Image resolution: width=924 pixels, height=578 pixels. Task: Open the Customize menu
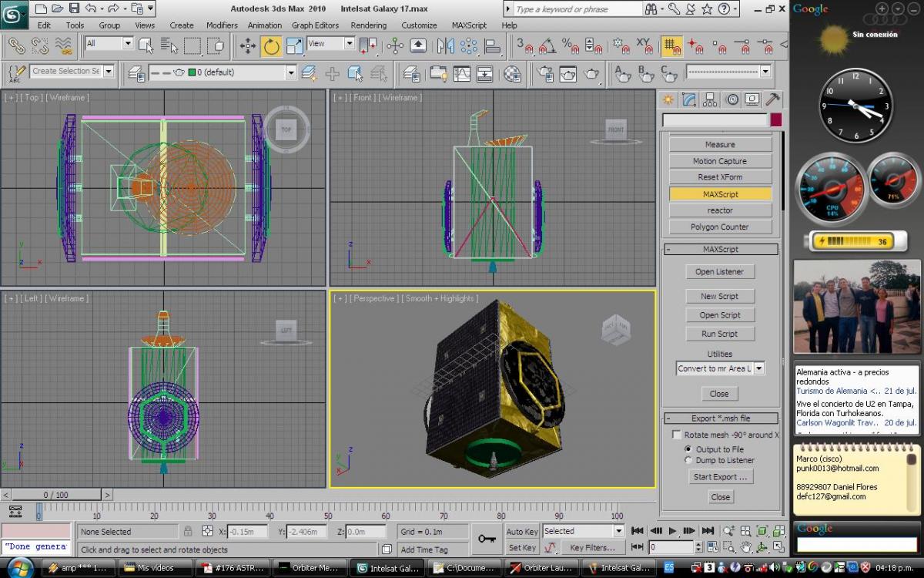click(x=419, y=25)
